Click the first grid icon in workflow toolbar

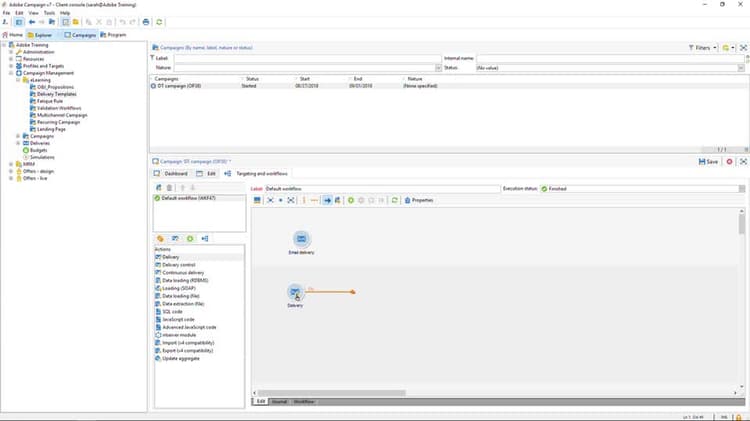pyautogui.click(x=257, y=200)
